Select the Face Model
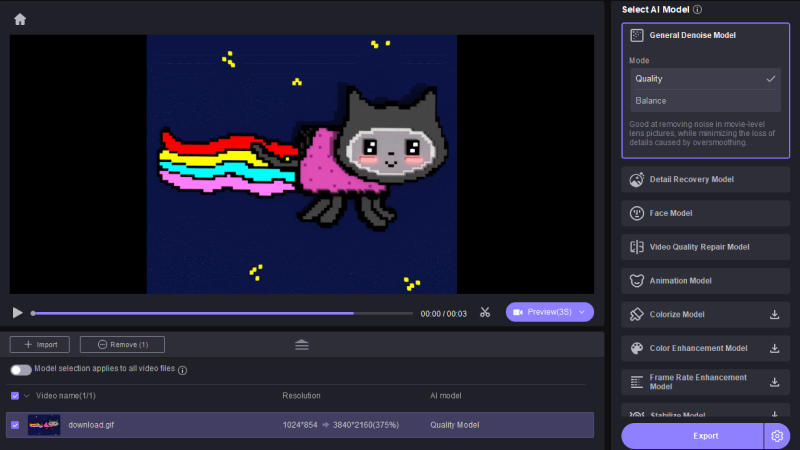This screenshot has height=450, width=800. coord(706,213)
